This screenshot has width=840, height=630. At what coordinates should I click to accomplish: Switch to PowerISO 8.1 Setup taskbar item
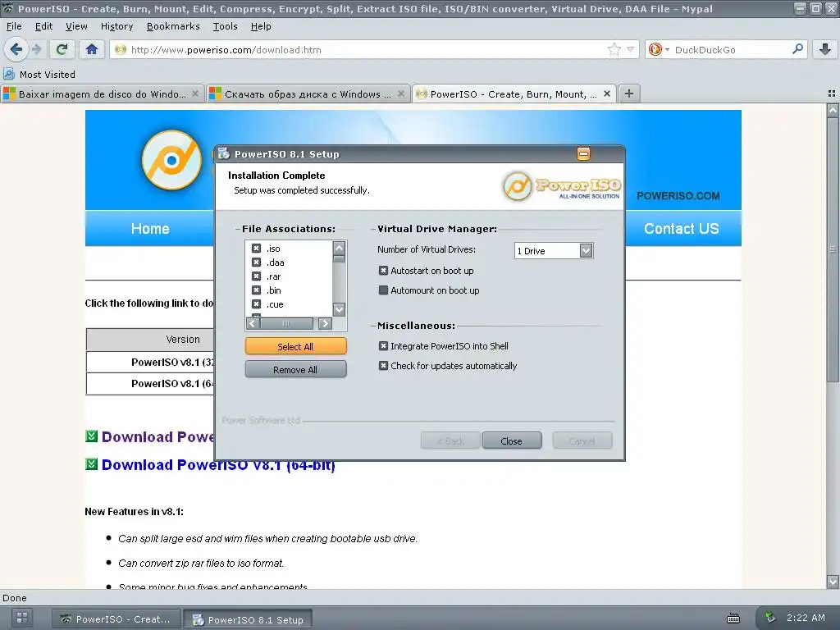click(248, 620)
